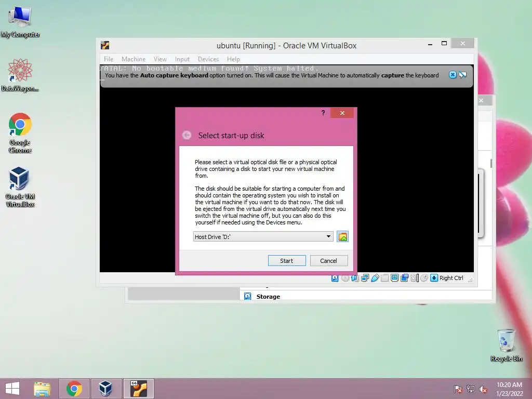
Task: Open the Help menu
Action: 233,59
